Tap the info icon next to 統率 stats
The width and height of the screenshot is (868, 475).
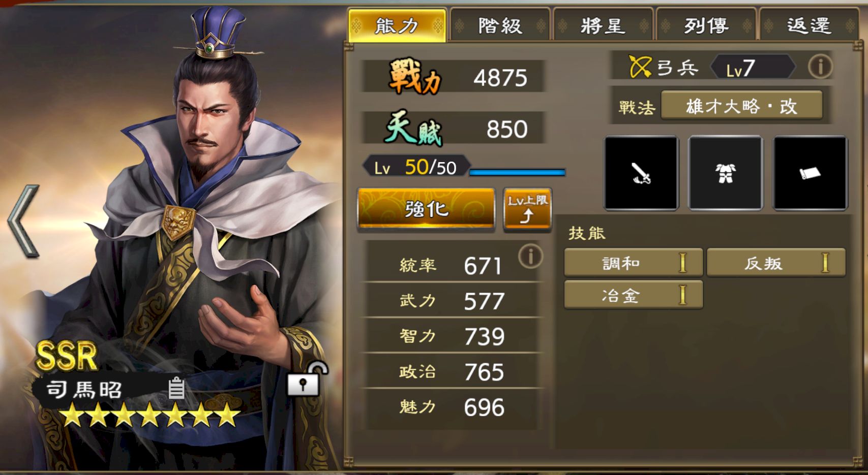pyautogui.click(x=530, y=257)
